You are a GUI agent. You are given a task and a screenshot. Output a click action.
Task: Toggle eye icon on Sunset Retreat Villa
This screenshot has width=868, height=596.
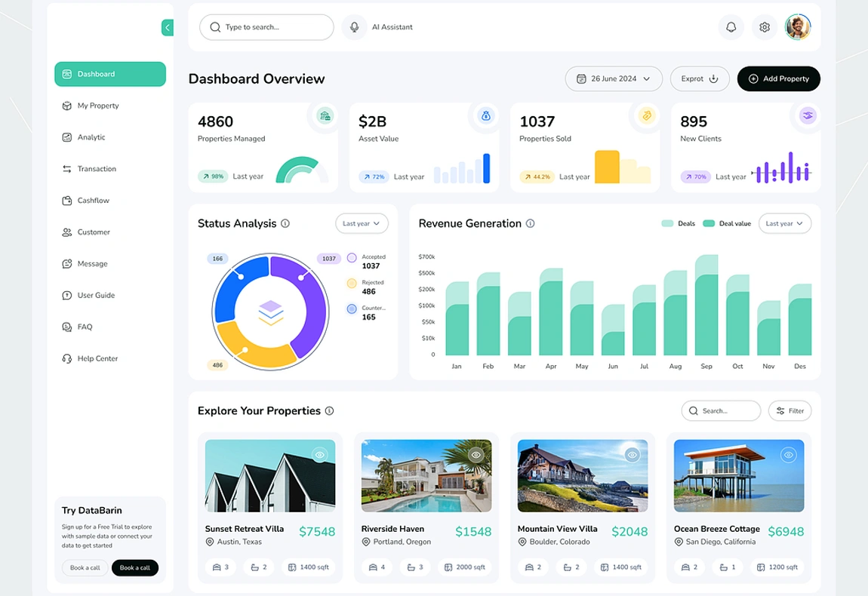click(320, 455)
